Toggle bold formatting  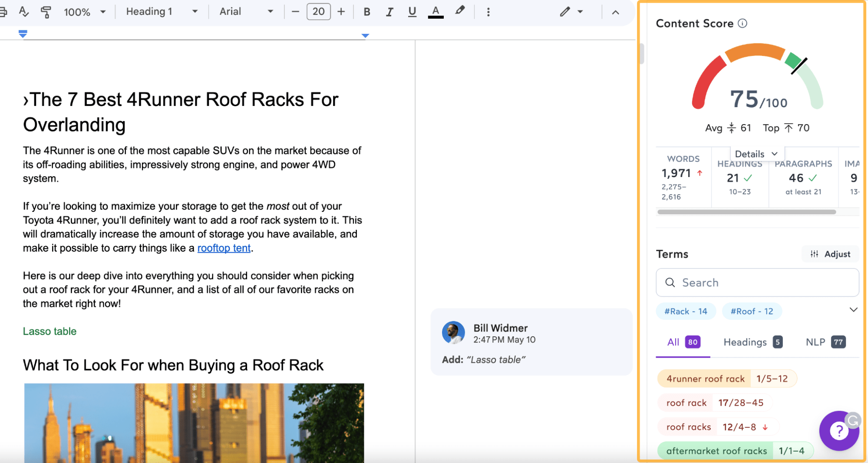point(366,12)
